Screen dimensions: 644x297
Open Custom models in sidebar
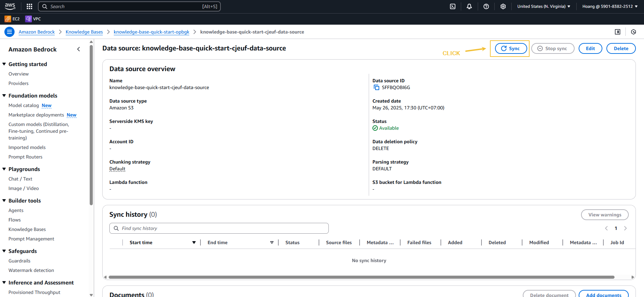click(x=39, y=131)
